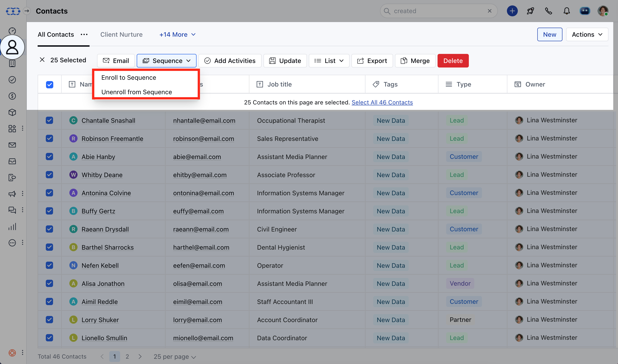Screen dimensions: 618x364
Task: Open the documents hand-file icon in sidebar
Action: click(12, 177)
